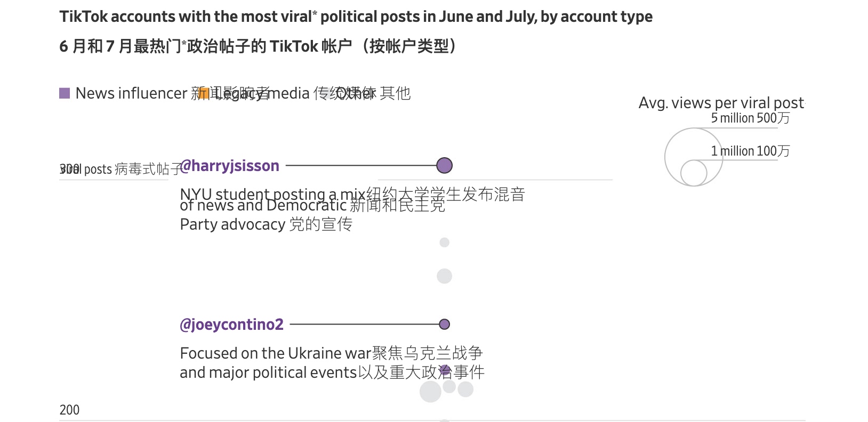Click the small 1 million legend circle
868x422 pixels.
[x=694, y=173]
